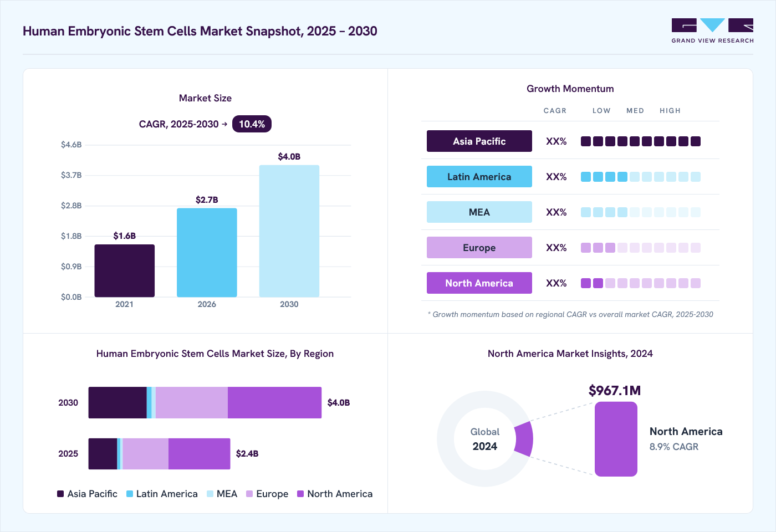Click the $1.6B label above 2021 bar
776x532 pixels.
click(x=124, y=236)
